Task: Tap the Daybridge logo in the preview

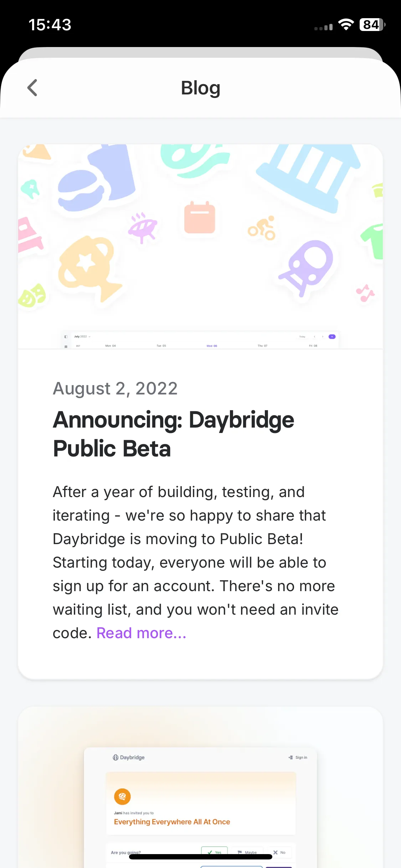Action: tap(129, 757)
